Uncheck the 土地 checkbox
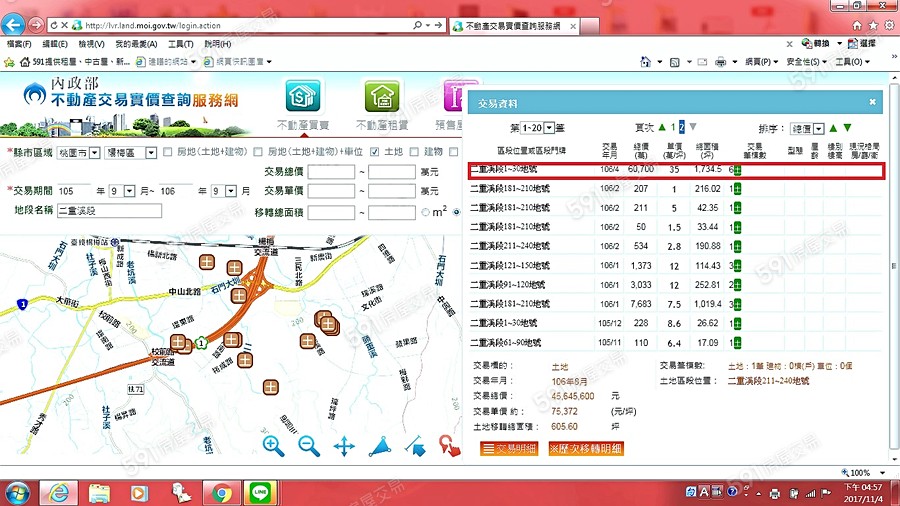Viewport: 900px width, 506px height. [x=374, y=152]
